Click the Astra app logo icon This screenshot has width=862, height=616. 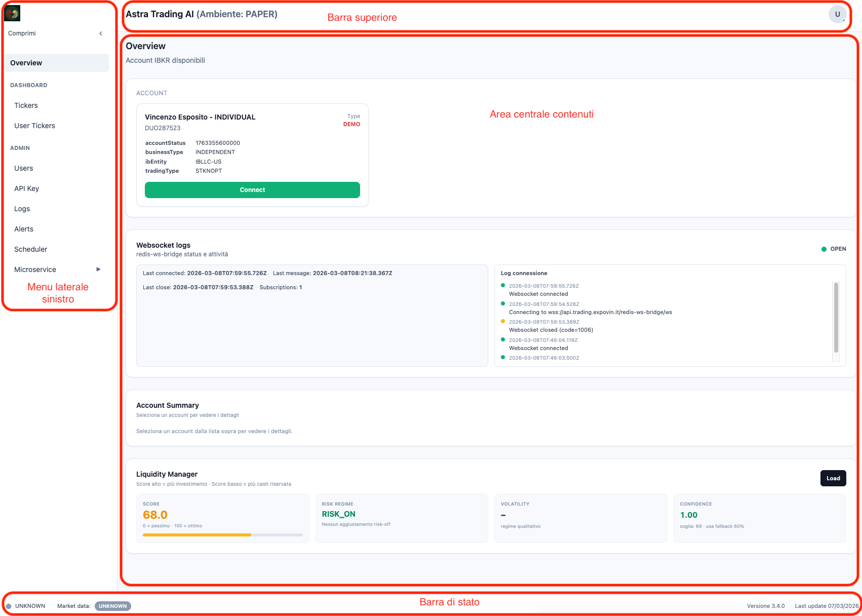pos(12,14)
